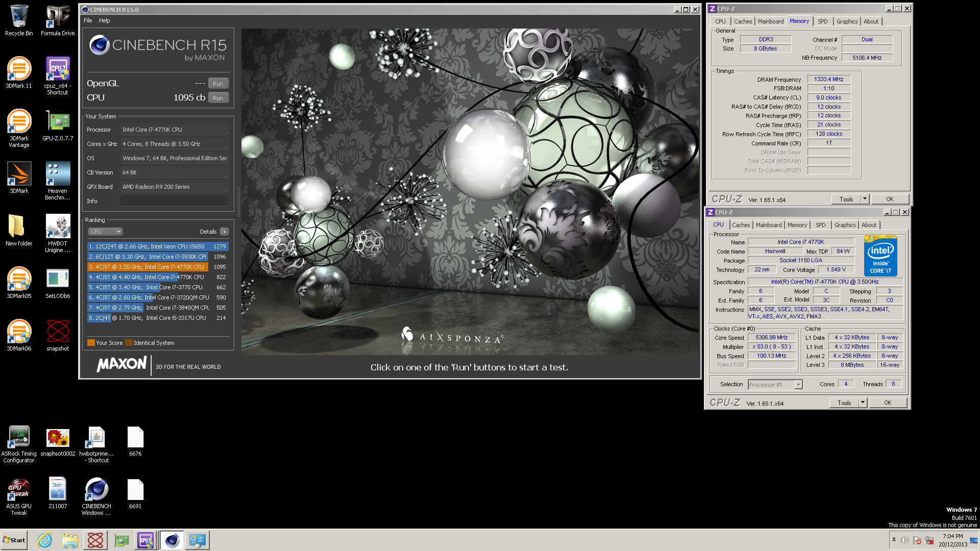Open Internet Explorer from the taskbar
The height and width of the screenshot is (551, 980).
pyautogui.click(x=45, y=540)
